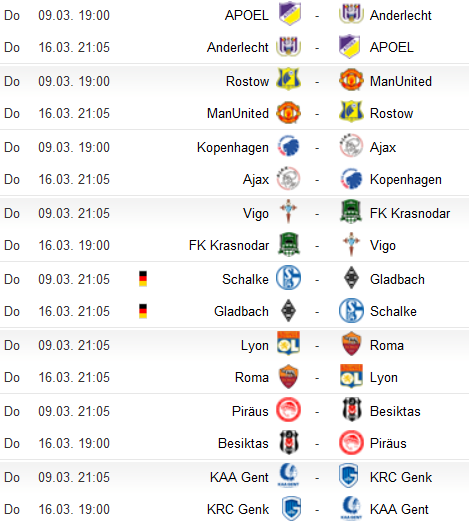Click the APOEL crest in the first row
This screenshot has height=522, width=469.
click(289, 14)
